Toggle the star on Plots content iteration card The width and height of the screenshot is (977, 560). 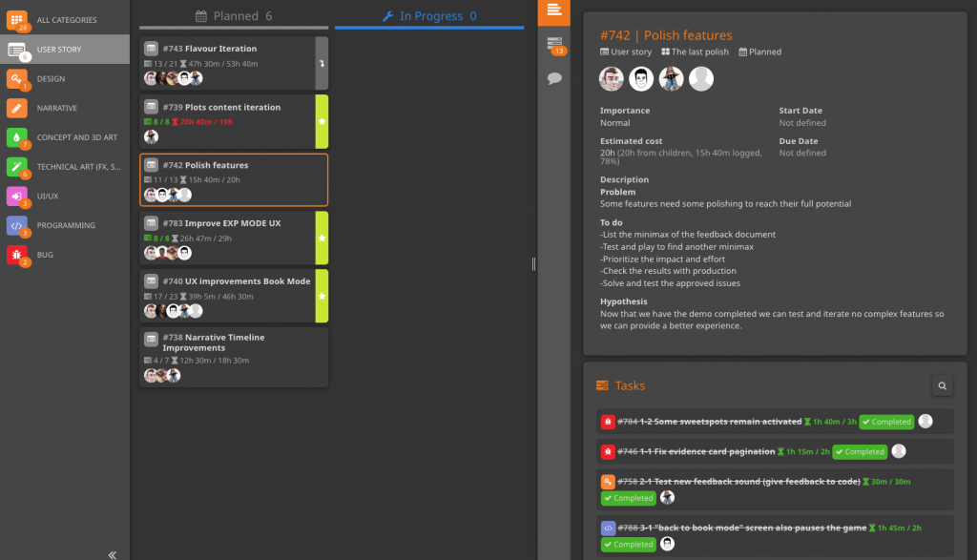click(322, 121)
